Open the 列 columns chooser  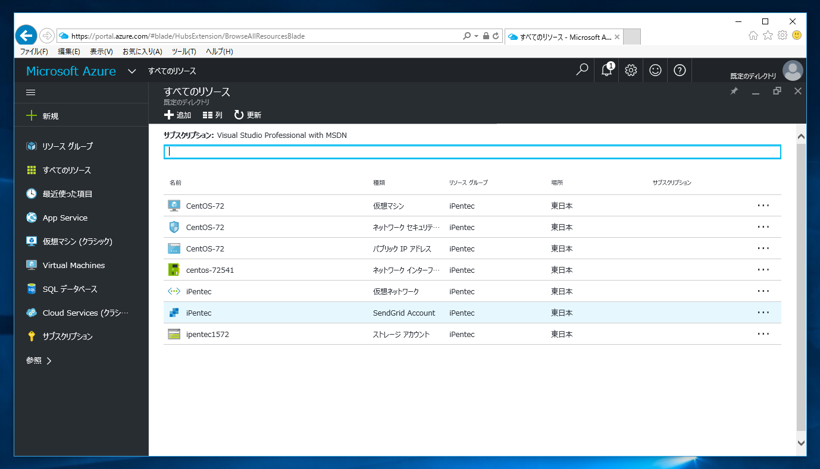click(212, 115)
